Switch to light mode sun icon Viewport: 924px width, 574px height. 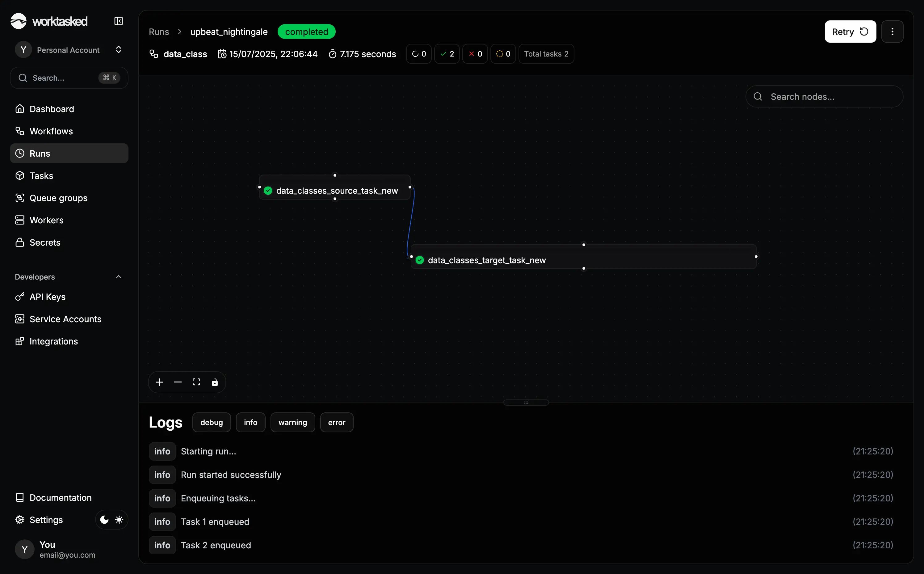tap(119, 520)
